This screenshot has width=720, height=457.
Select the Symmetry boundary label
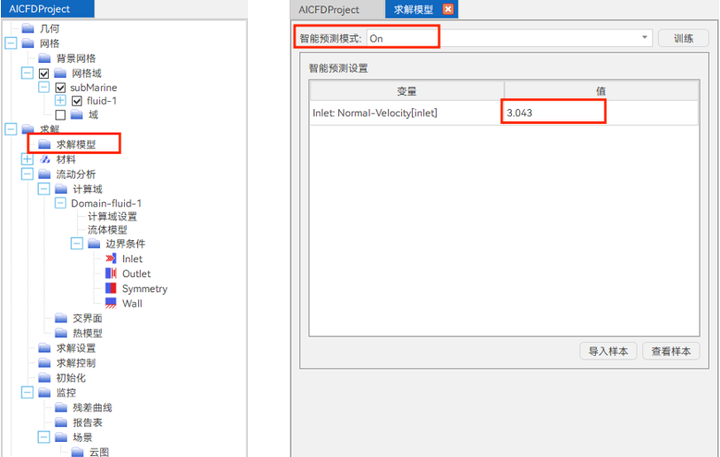coord(145,288)
